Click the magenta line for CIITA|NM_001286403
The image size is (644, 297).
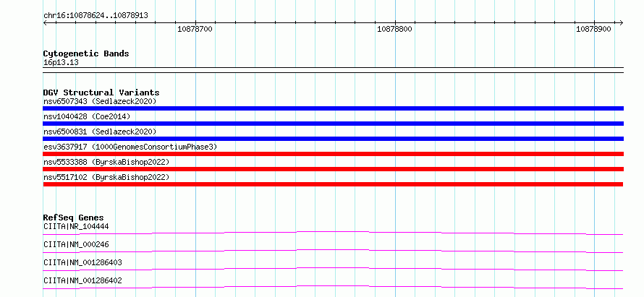tap(333, 269)
